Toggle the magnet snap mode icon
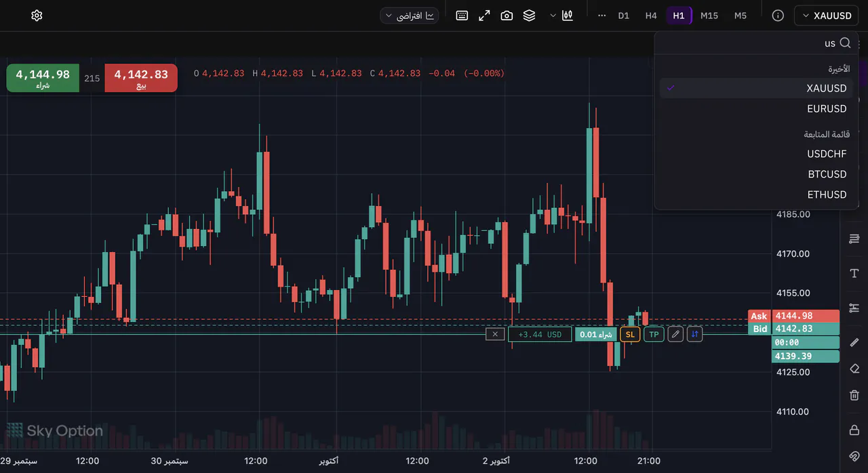 tap(854, 456)
